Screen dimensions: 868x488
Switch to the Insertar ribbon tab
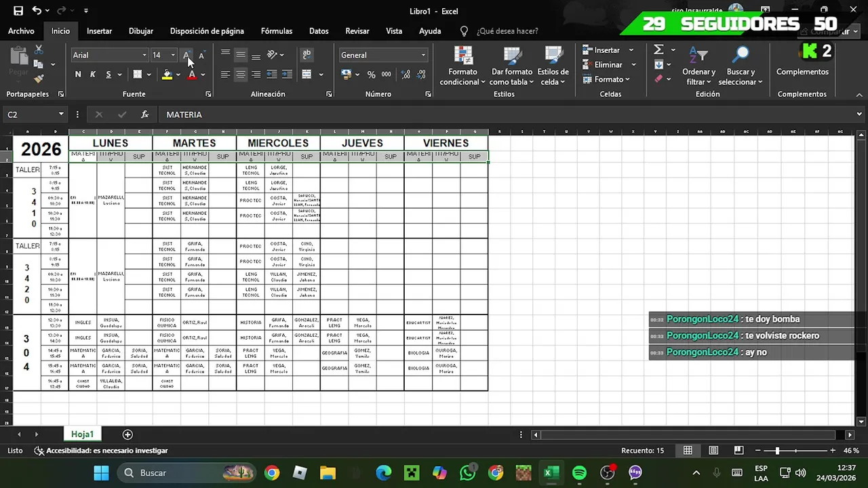tap(99, 31)
